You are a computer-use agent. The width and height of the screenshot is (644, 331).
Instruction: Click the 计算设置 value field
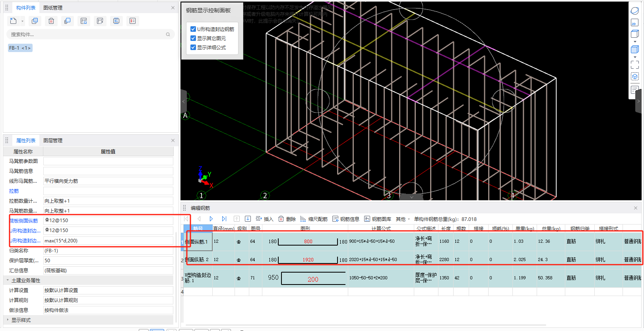pyautogui.click(x=108, y=290)
